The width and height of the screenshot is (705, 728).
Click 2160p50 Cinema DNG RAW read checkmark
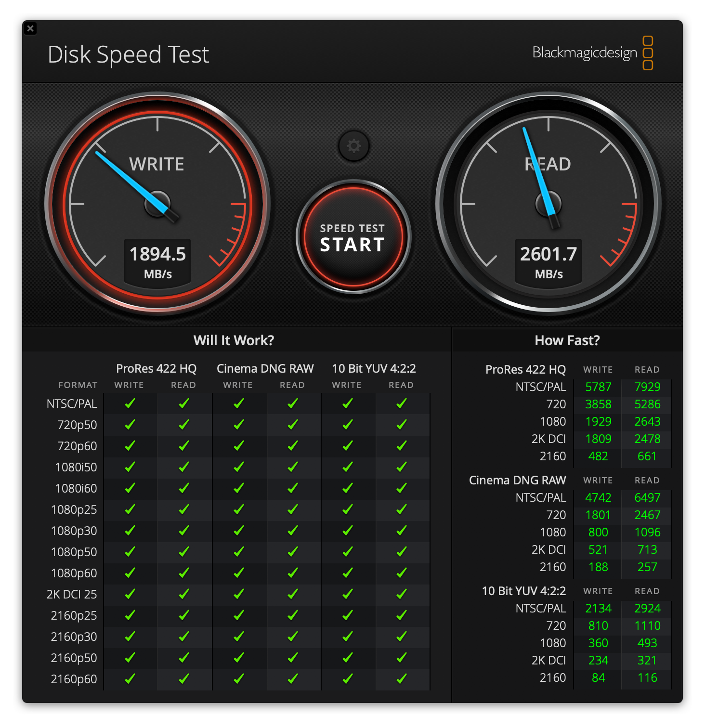(292, 658)
